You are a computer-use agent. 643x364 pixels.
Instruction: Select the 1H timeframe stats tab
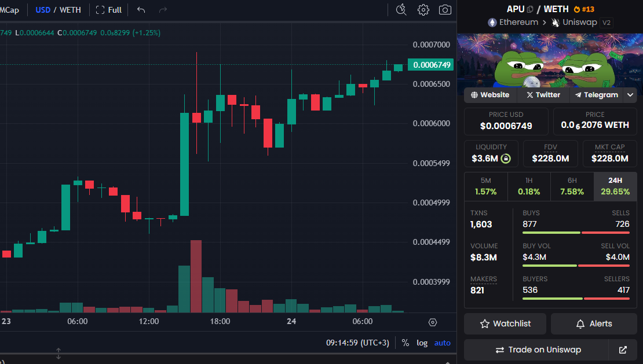coord(529,186)
